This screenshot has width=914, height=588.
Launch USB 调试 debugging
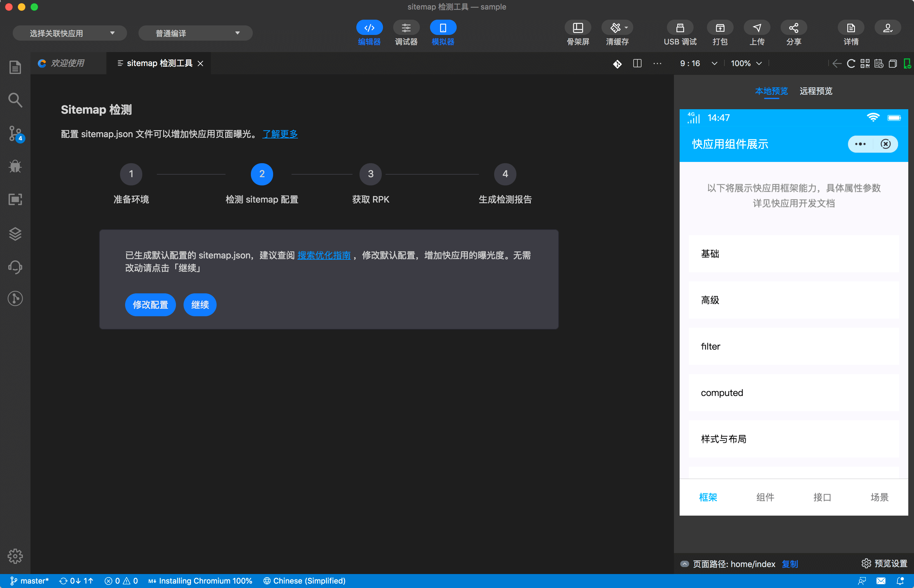(x=680, y=32)
